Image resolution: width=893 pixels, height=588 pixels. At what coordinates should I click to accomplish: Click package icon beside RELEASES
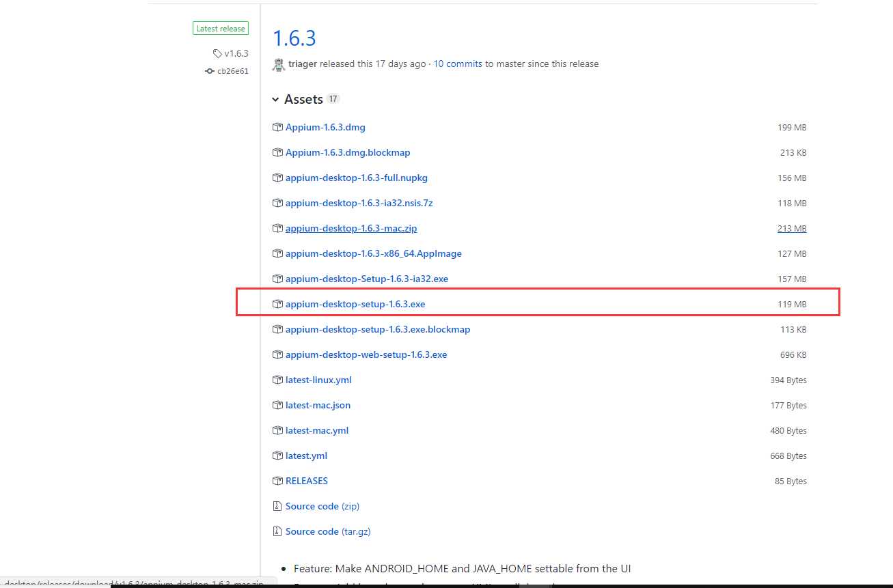pos(277,481)
